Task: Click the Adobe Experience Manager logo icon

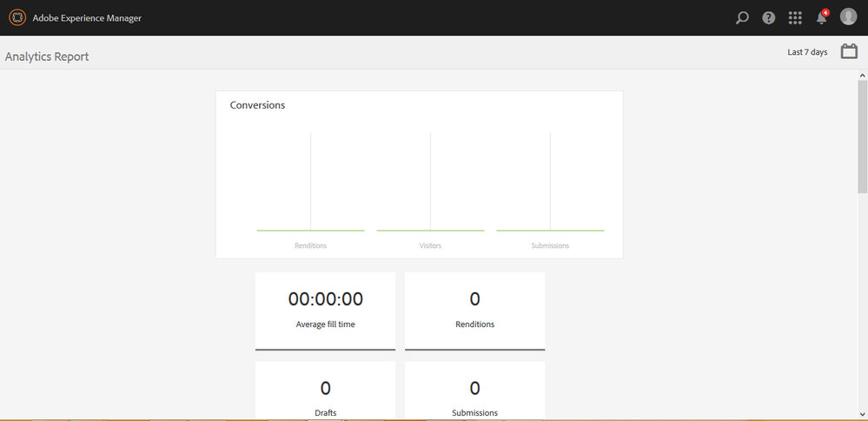Action: click(17, 17)
